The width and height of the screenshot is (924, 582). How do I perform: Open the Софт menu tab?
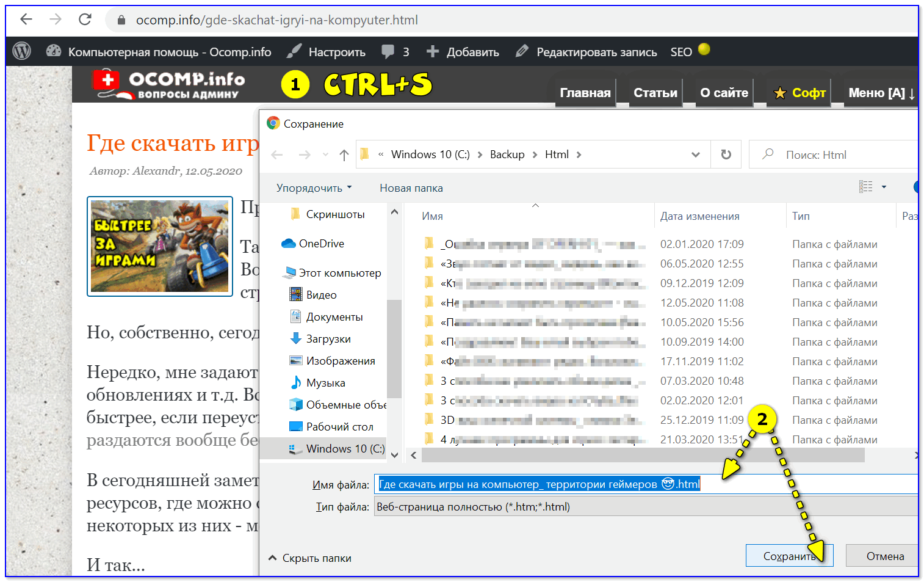pos(799,93)
